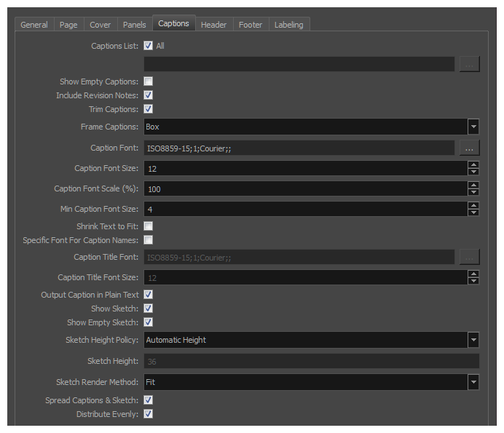
Task: Increase the Min Caption Font Size
Action: [473, 205]
